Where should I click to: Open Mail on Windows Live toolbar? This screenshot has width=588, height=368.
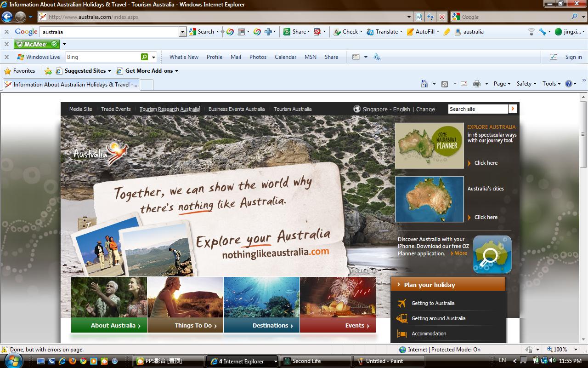coord(236,57)
